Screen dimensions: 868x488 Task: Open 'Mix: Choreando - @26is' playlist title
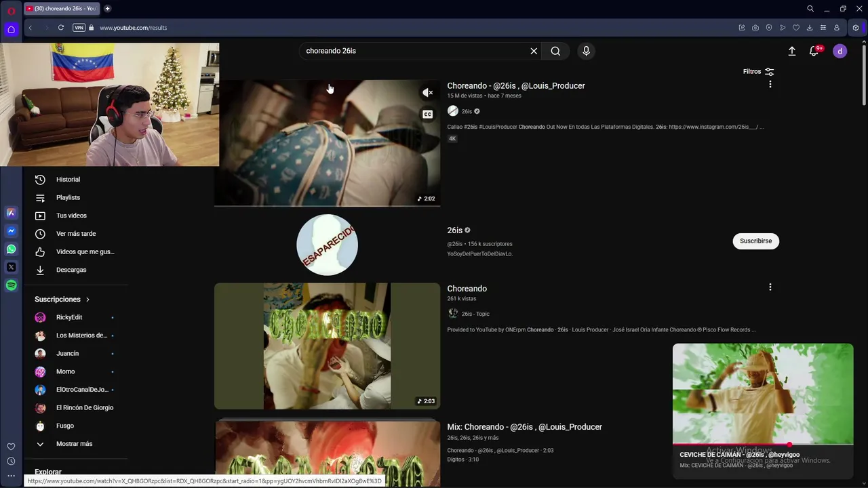[x=525, y=427]
